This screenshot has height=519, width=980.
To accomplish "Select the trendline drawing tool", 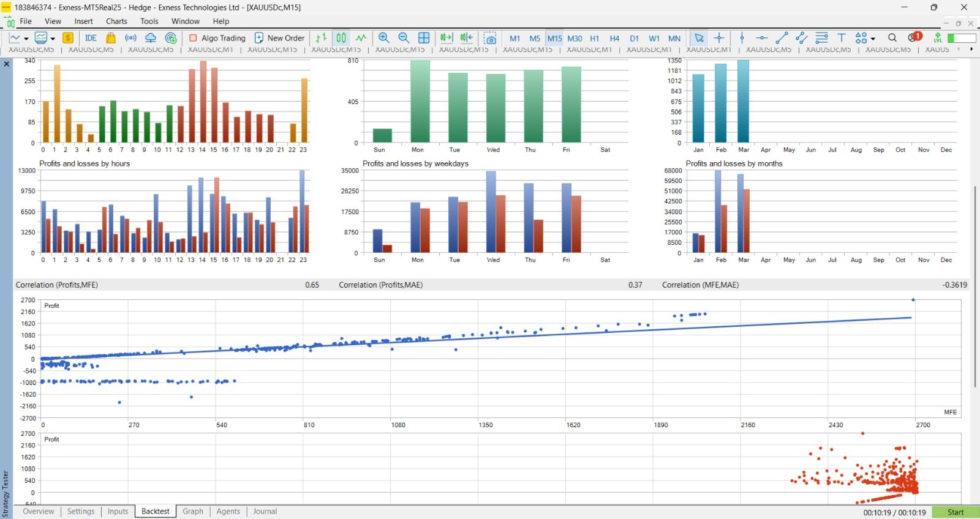I will pyautogui.click(x=782, y=38).
